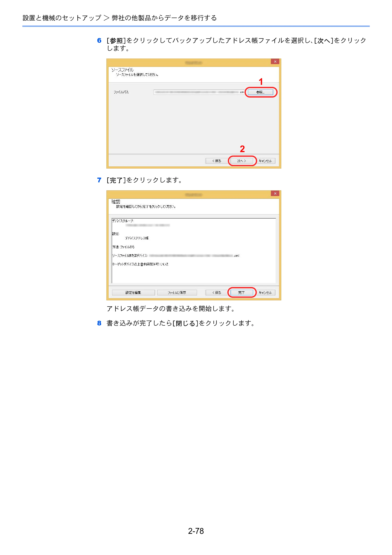Click the デバイスグループ label
The width and height of the screenshot is (392, 555).
122,221
